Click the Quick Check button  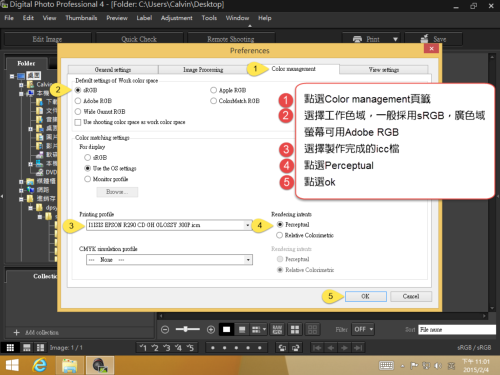point(139,39)
